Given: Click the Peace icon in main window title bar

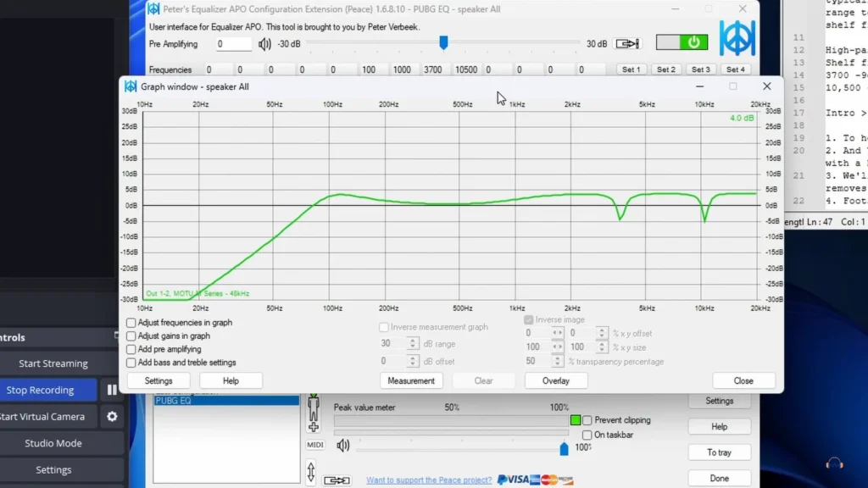Looking at the screenshot, I should click(x=153, y=8).
